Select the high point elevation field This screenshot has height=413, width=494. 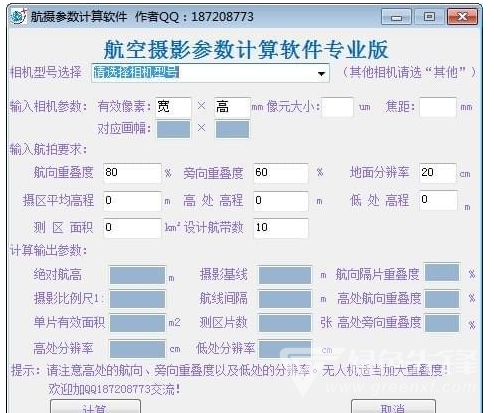pyautogui.click(x=281, y=201)
